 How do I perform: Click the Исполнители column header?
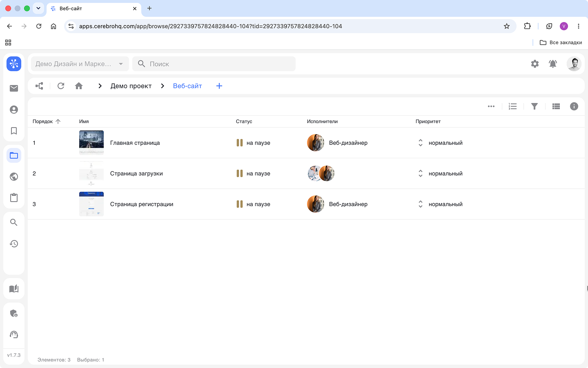(x=322, y=121)
